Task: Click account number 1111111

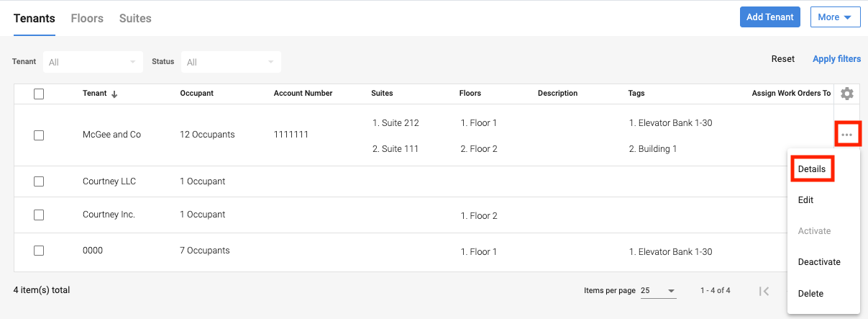Action: tap(291, 135)
